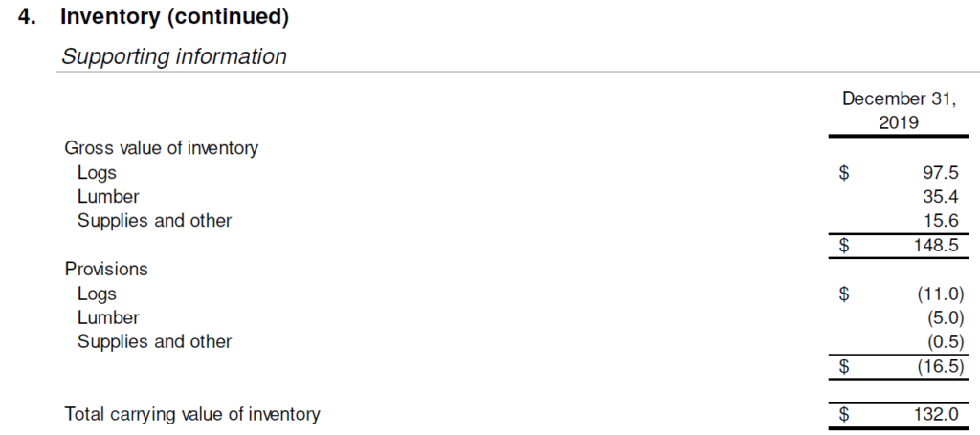Screen dimensions: 980x435
Task: Click Supplies and other under Gross value
Action: point(154,221)
